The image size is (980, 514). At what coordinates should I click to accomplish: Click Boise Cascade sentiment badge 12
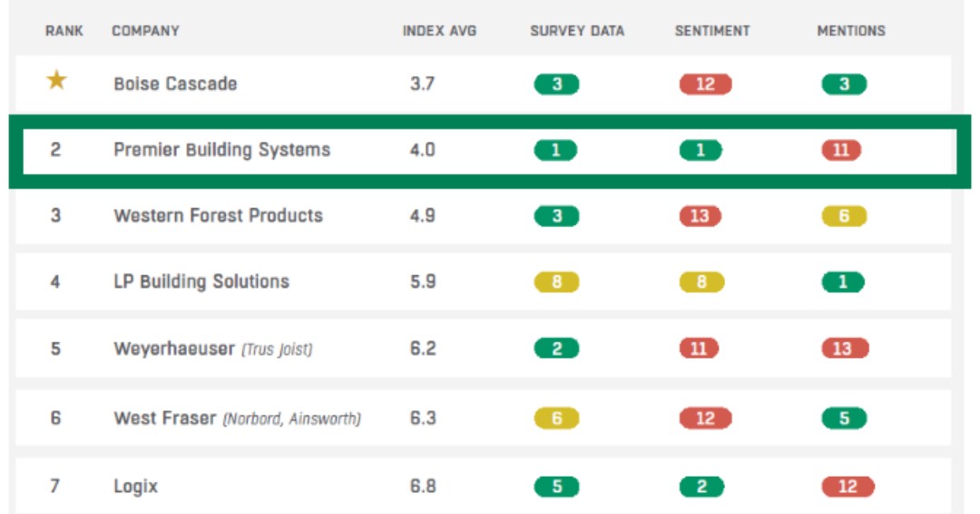[706, 84]
